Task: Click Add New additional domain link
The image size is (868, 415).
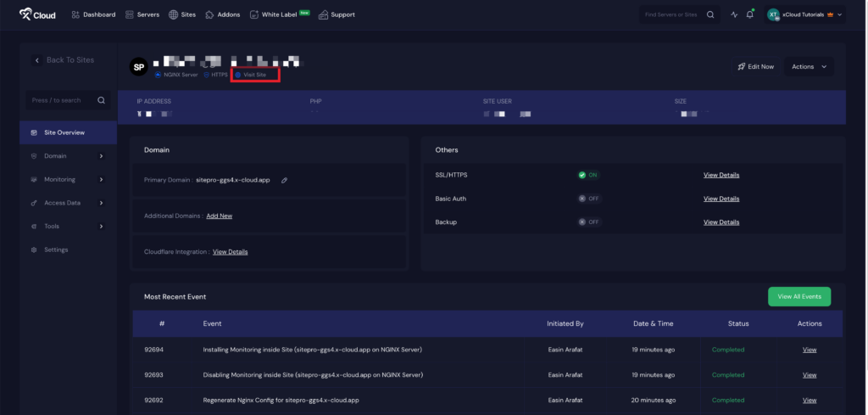Action: (219, 216)
